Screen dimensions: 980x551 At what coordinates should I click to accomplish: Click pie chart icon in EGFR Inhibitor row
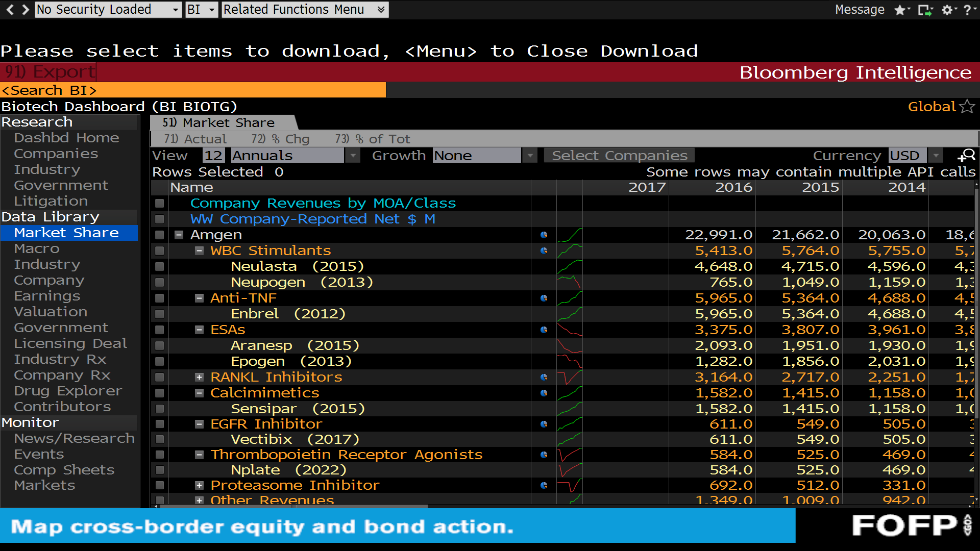[544, 424]
